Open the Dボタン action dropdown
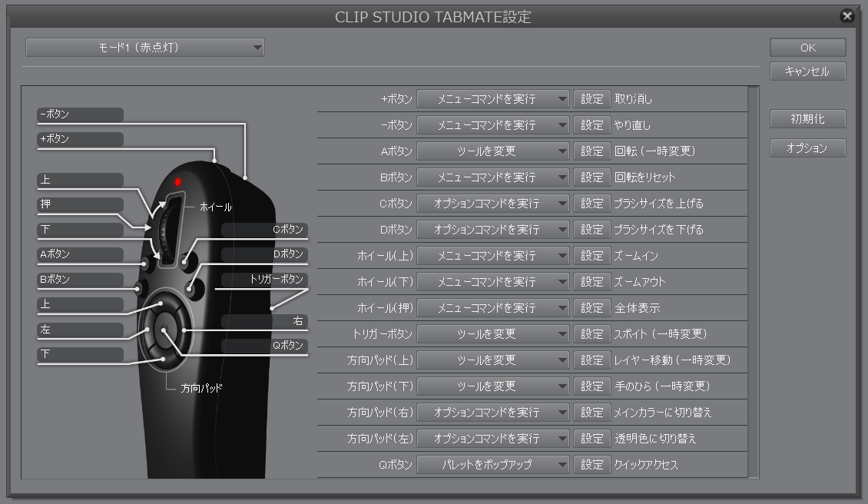The image size is (868, 504). (x=492, y=229)
